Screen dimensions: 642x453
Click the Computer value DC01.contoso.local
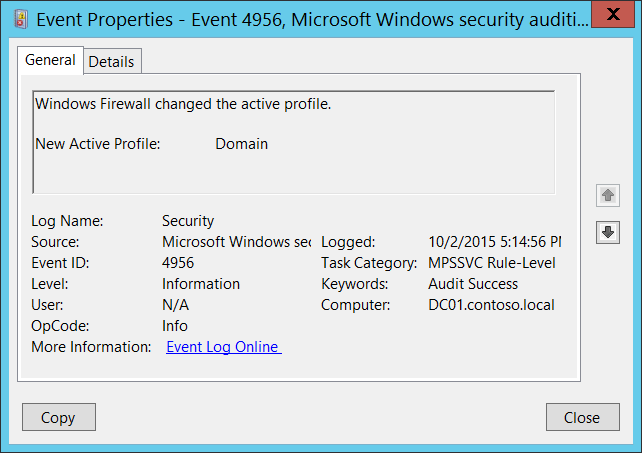tap(491, 304)
